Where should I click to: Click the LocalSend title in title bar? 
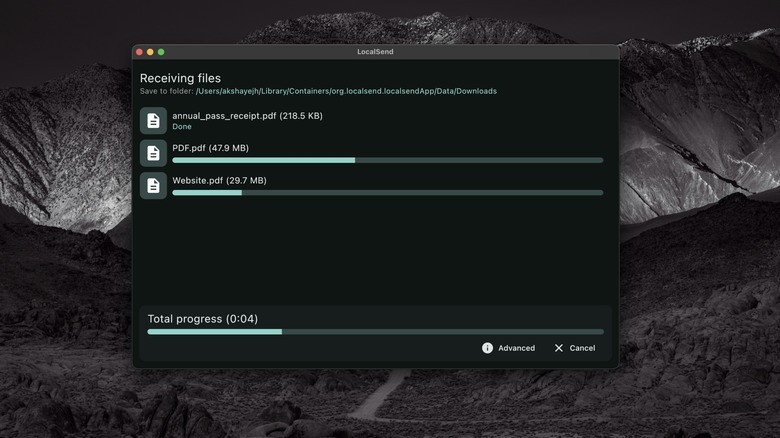(x=375, y=52)
